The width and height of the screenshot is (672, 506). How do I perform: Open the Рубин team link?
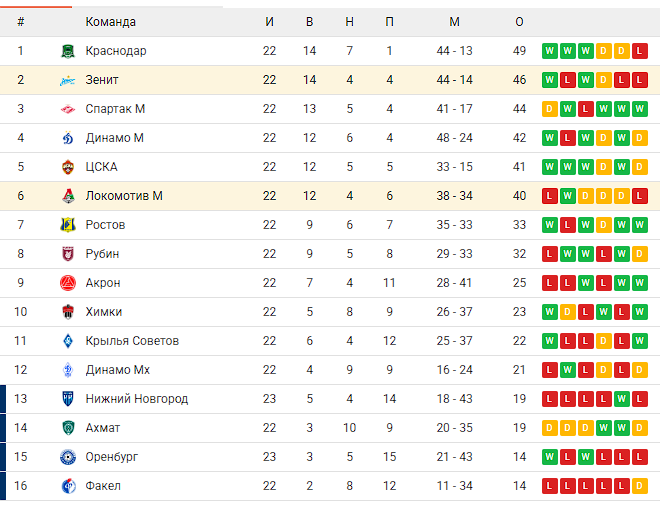102,254
